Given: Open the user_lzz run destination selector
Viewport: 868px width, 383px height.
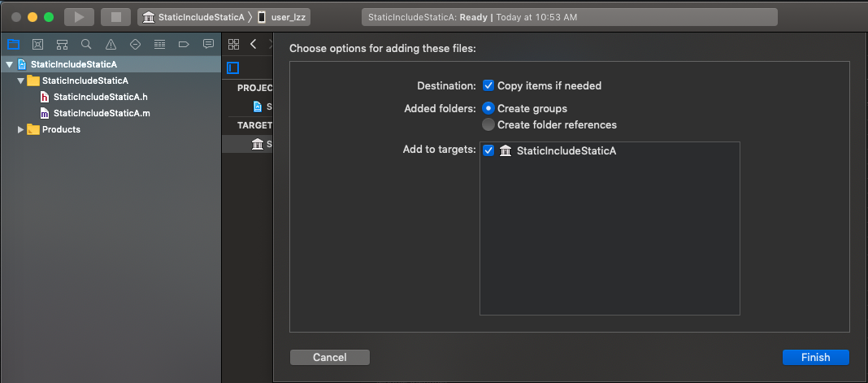Looking at the screenshot, I should tap(282, 17).
